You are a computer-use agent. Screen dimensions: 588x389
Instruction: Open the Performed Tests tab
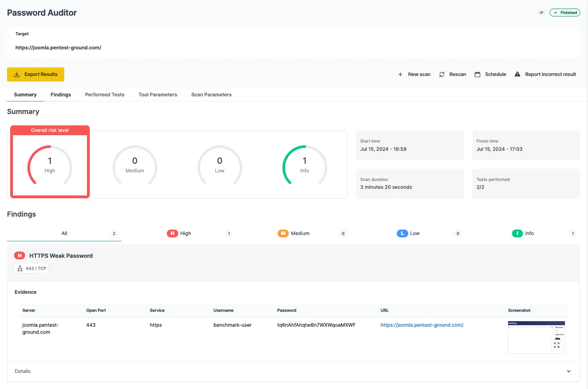coord(105,95)
